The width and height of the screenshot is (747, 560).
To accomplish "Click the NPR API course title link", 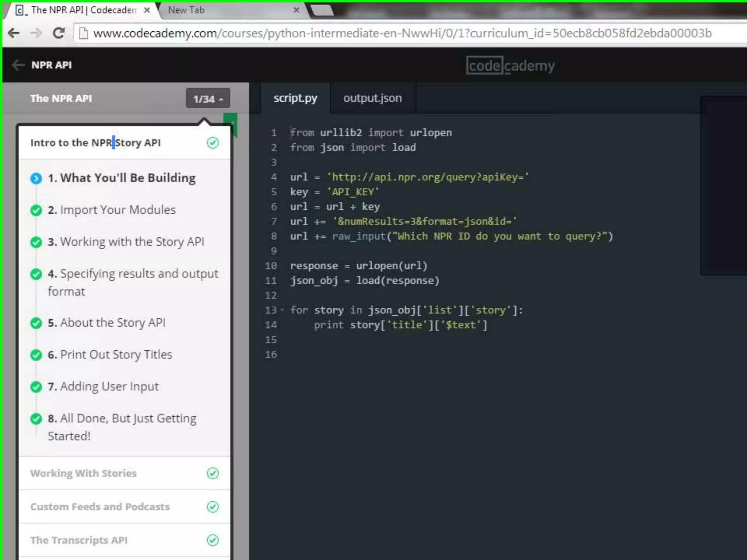I will click(51, 65).
